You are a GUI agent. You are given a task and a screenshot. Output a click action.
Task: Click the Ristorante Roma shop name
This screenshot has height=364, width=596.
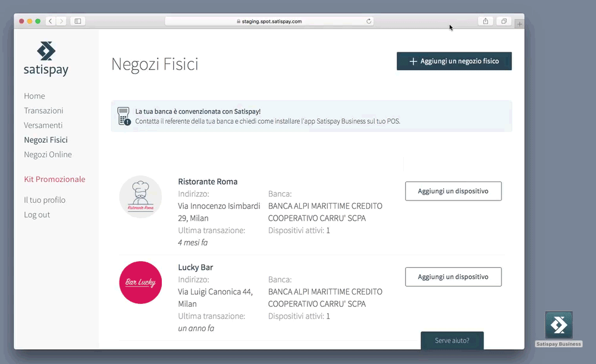208,181
